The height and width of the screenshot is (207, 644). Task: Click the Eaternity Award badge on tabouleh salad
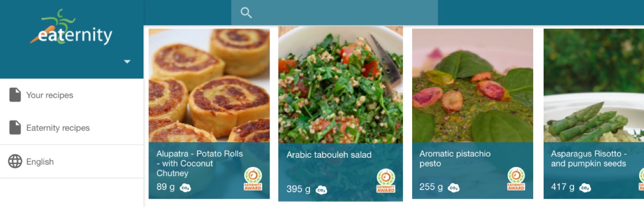point(385,181)
